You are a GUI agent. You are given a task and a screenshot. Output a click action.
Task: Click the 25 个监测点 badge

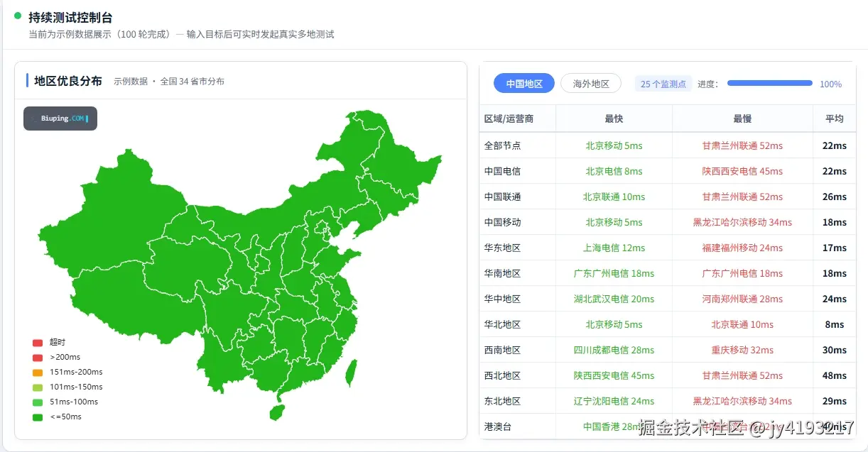point(663,84)
